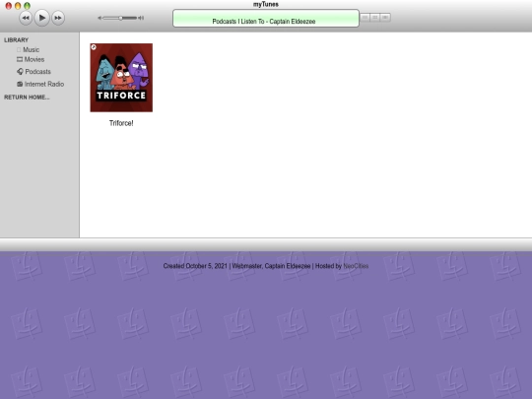This screenshot has width=532, height=399.
Task: Open Music in the library sidebar
Action: point(31,50)
